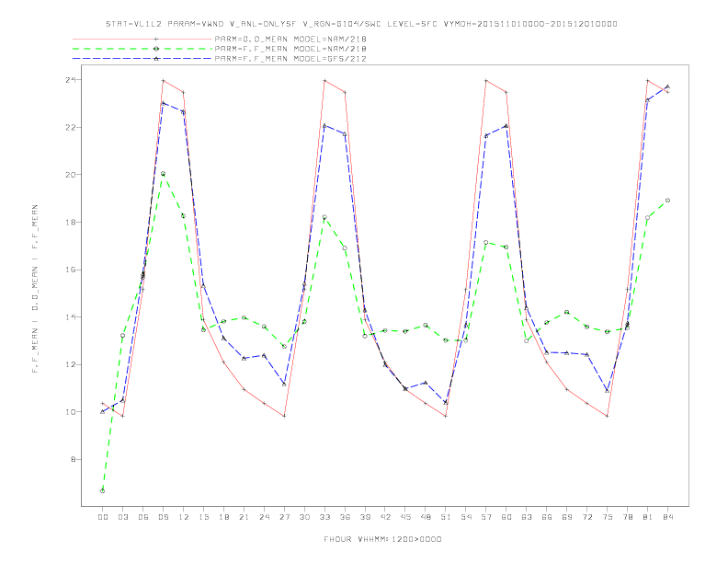Viewport: 728px width, 563px height.
Task: Click x-axis tick label '84'
Action: [x=668, y=517]
